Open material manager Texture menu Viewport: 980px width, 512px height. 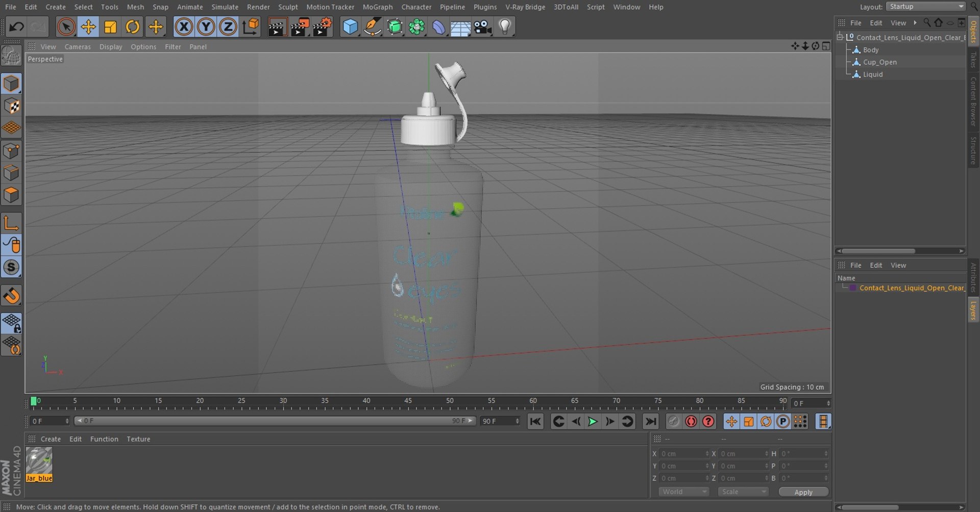click(138, 439)
